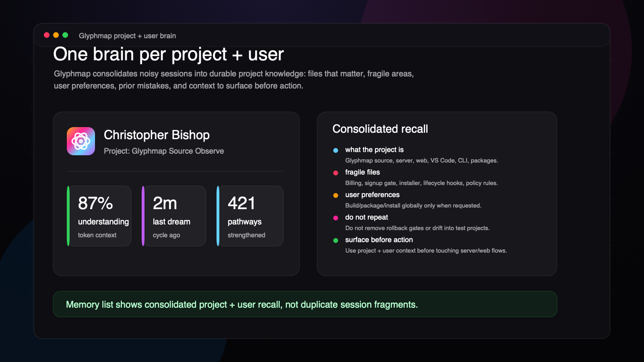Click the Consolidated recall heading
This screenshot has width=644, height=362.
coord(380,129)
